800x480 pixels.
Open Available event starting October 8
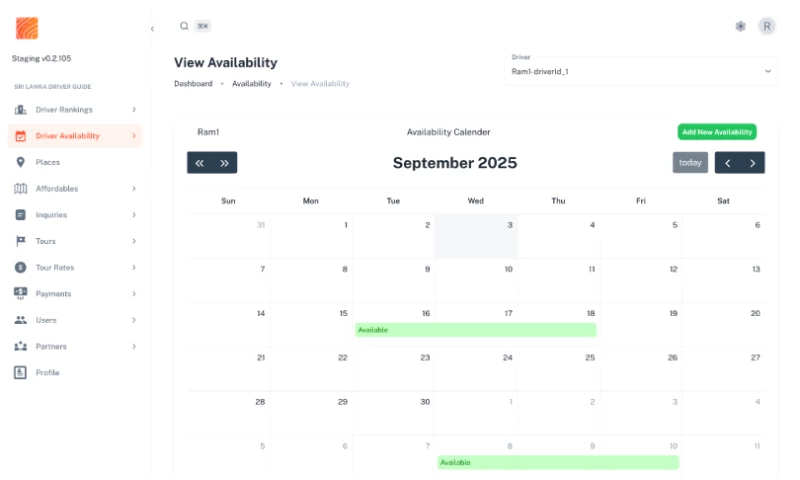(558, 463)
